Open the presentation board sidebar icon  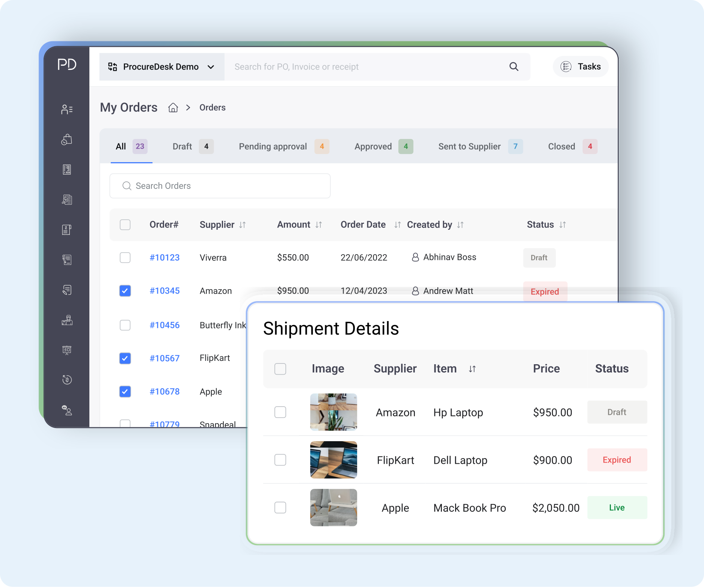point(67,350)
